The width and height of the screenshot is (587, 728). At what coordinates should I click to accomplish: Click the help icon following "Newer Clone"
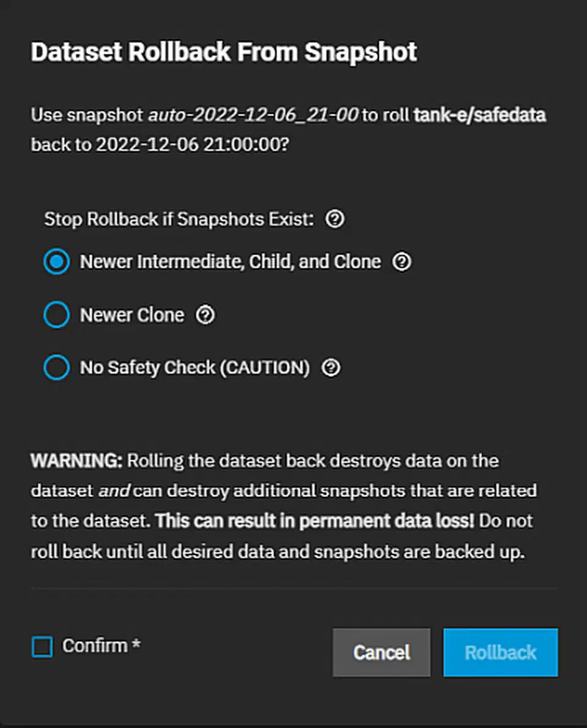[206, 315]
